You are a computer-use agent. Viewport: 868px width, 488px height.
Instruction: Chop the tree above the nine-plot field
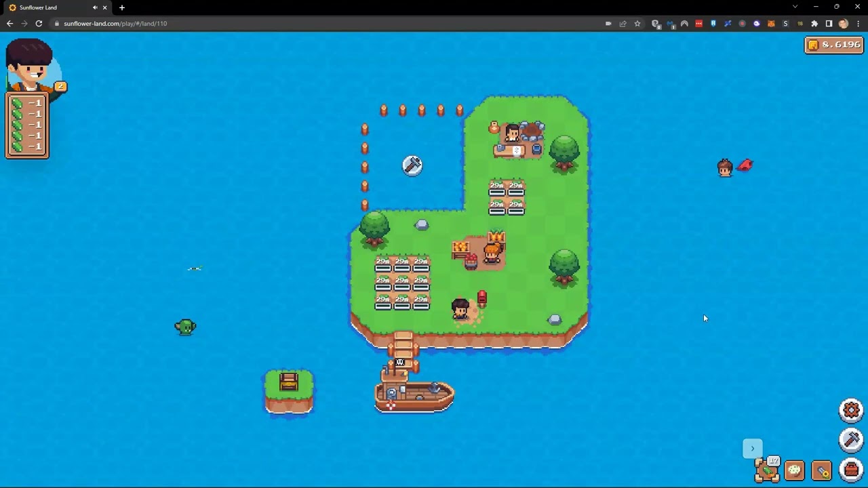(x=374, y=229)
